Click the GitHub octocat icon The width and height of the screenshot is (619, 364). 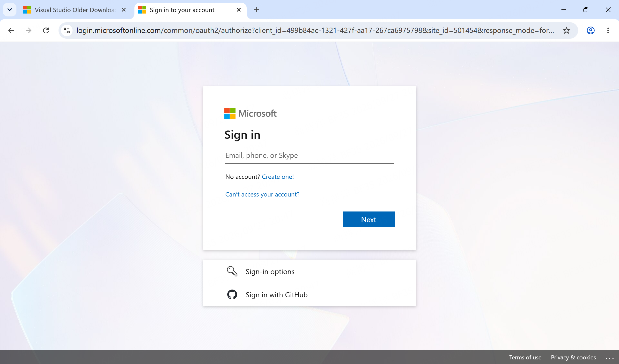(x=232, y=294)
